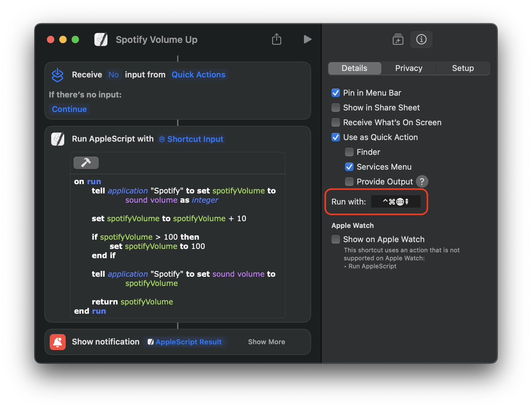Uncheck the Services Menu option
The height and width of the screenshot is (409, 532).
click(349, 167)
